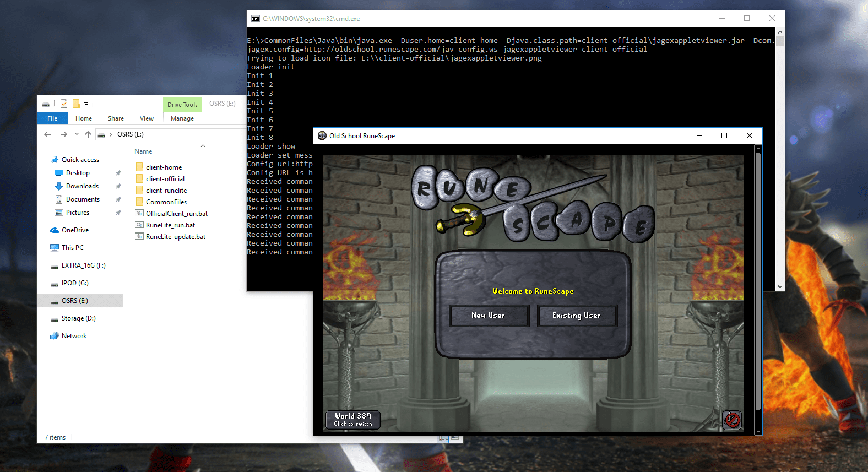This screenshot has width=868, height=472.
Task: Switch to the Share ribbon tab
Action: 116,118
